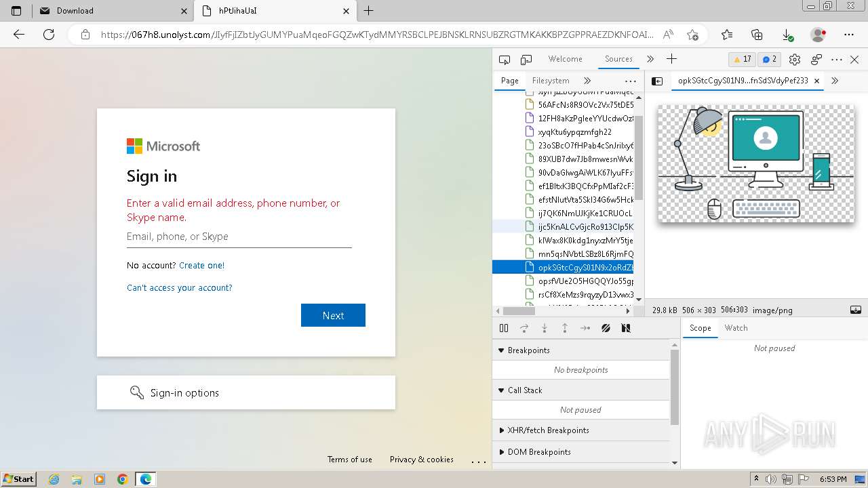
Task: Switch to the Welcome tab in DevTools
Action: [x=565, y=59]
